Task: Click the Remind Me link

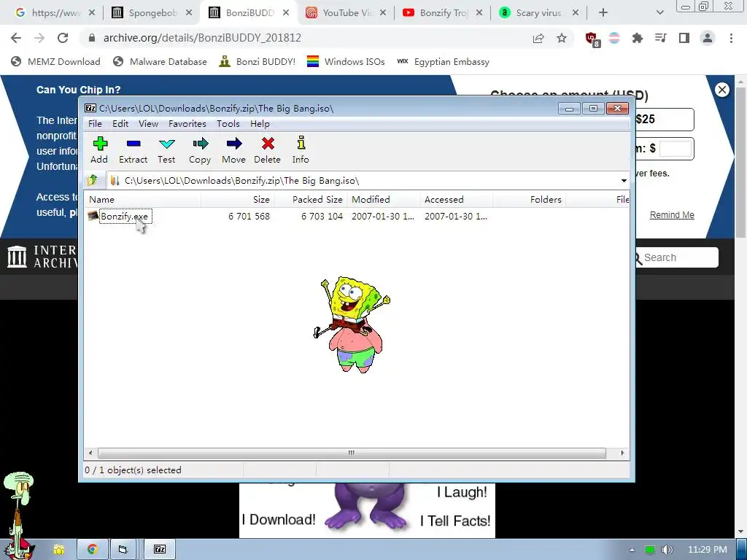Action: pos(672,215)
